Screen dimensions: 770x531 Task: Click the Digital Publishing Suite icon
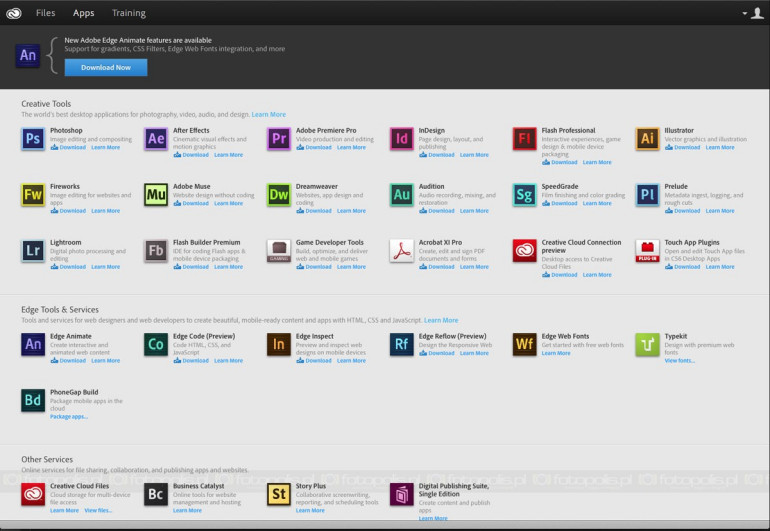coord(402,494)
